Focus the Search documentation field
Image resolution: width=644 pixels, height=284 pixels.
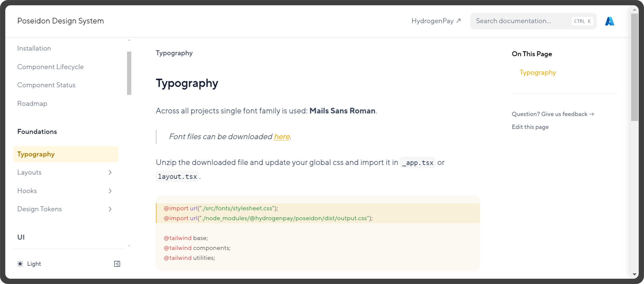518,21
